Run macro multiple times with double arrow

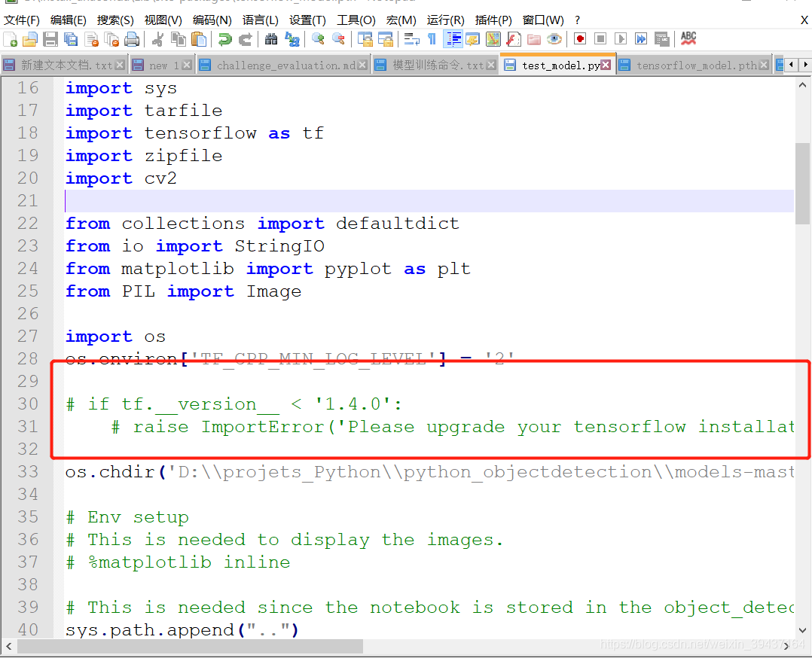pos(641,39)
